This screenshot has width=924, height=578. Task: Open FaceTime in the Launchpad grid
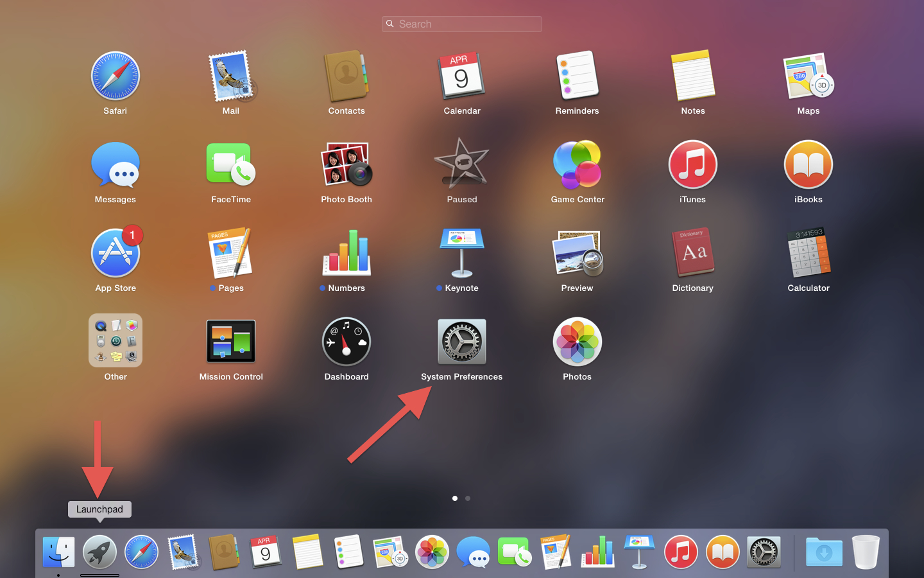pyautogui.click(x=231, y=165)
